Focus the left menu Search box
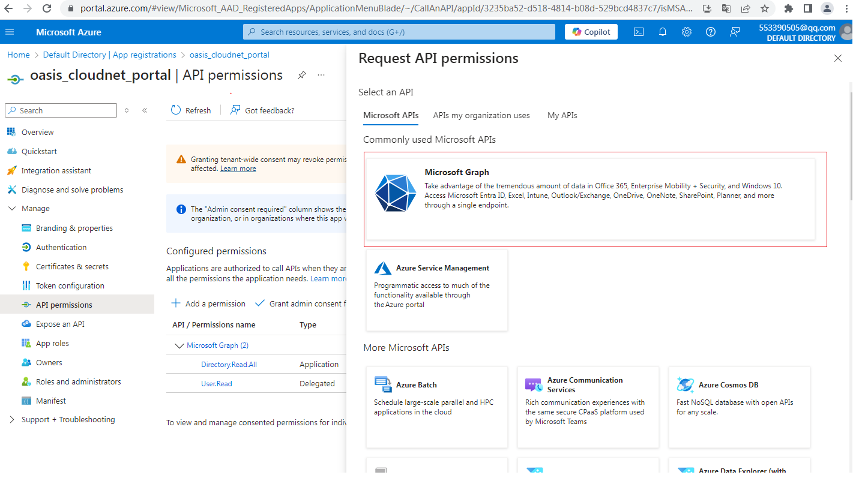Screen dimensions: 868x490 (61, 110)
